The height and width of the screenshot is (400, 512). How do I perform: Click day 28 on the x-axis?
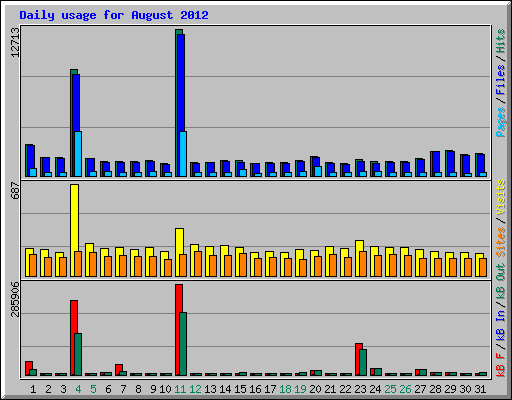(x=435, y=389)
